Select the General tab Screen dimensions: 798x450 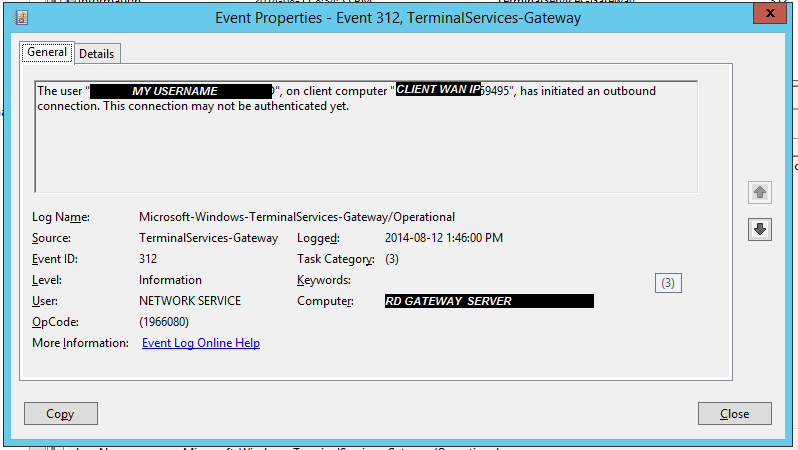pyautogui.click(x=47, y=52)
